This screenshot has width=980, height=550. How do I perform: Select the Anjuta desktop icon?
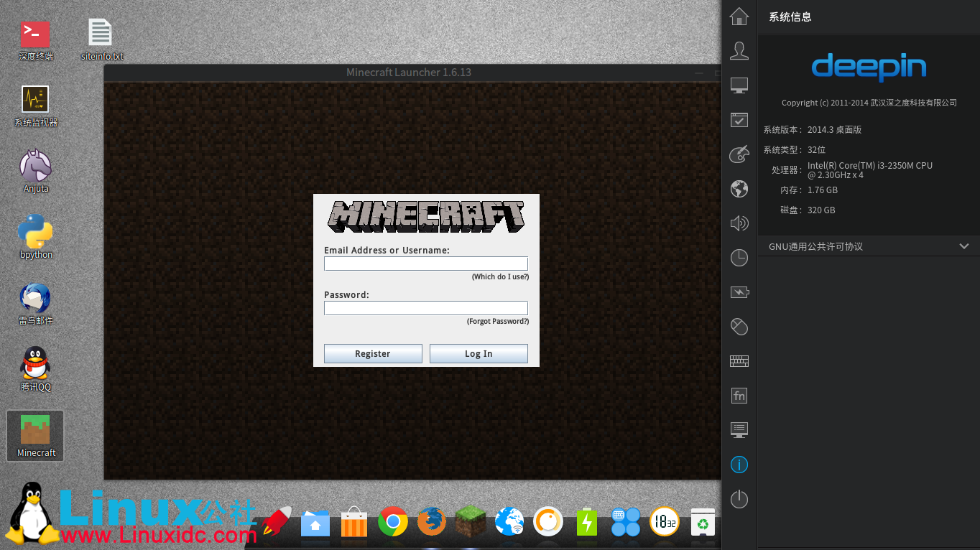tap(36, 172)
